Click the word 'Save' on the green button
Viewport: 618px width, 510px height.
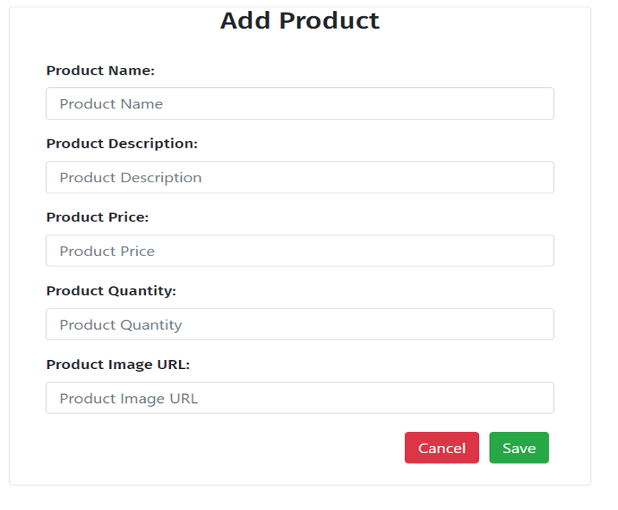pos(519,448)
